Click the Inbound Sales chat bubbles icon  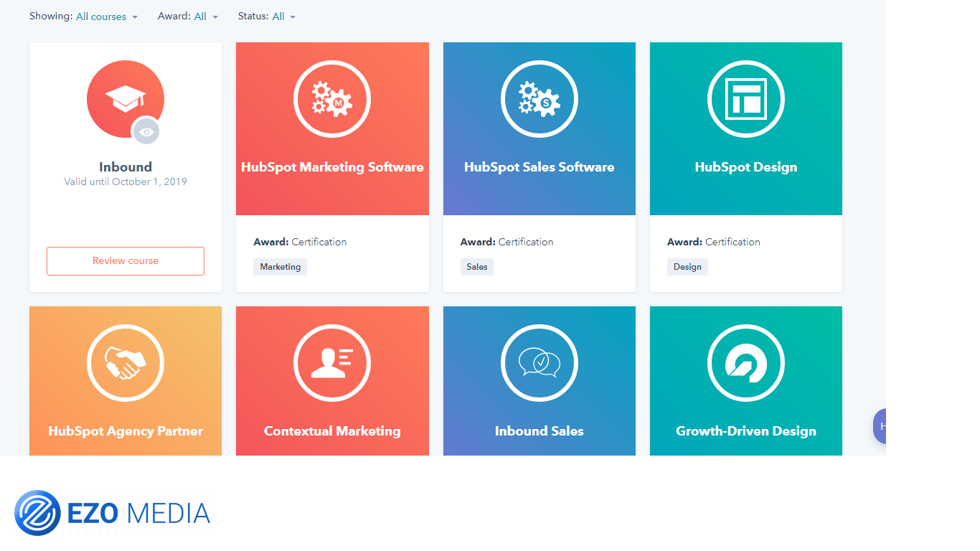[x=540, y=363]
